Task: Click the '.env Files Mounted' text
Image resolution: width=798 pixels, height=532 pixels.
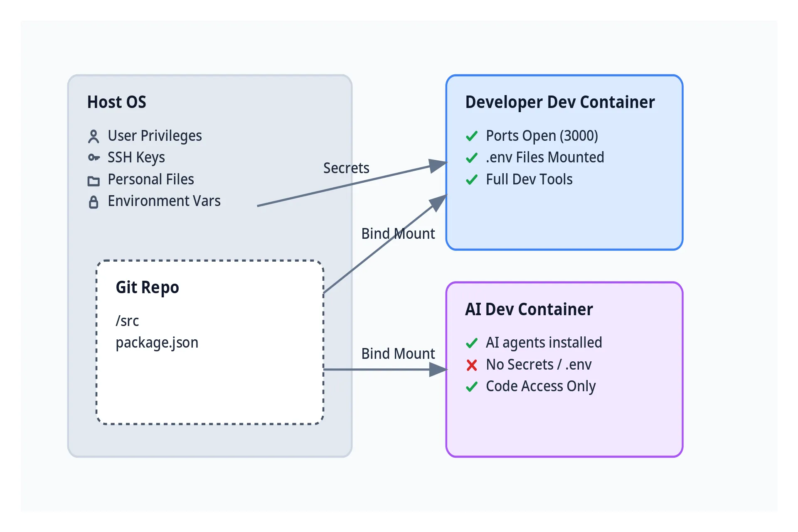Action: click(545, 158)
